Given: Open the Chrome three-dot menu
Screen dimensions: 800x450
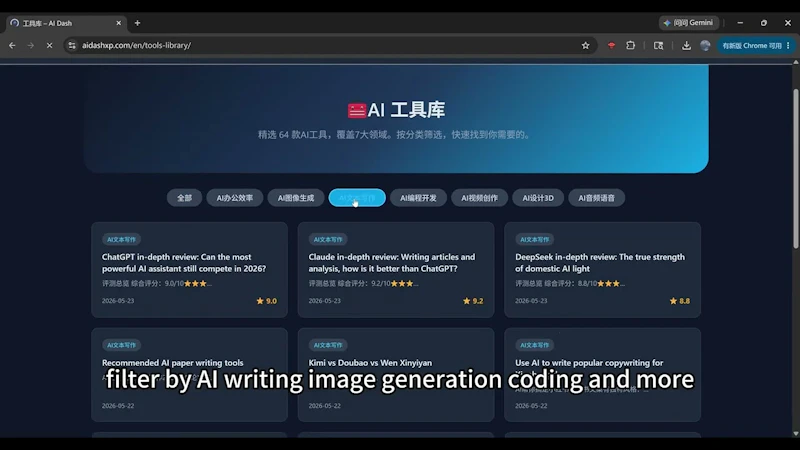Looking at the screenshot, I should point(789,45).
